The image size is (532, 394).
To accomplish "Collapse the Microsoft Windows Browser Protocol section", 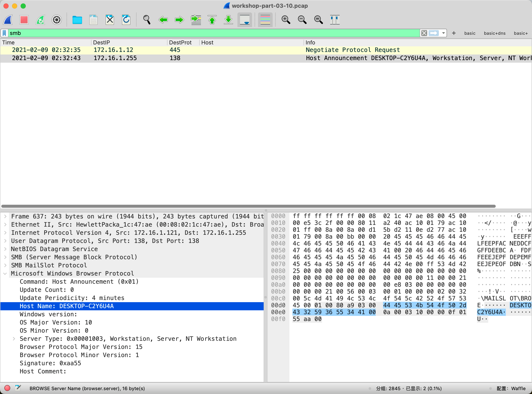I will (x=5, y=274).
